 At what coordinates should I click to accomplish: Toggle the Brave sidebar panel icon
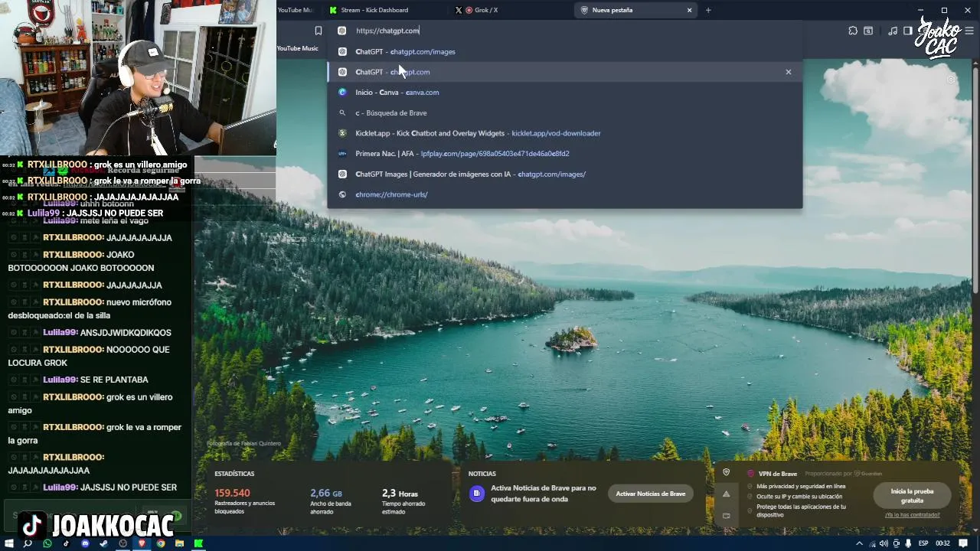tap(907, 31)
